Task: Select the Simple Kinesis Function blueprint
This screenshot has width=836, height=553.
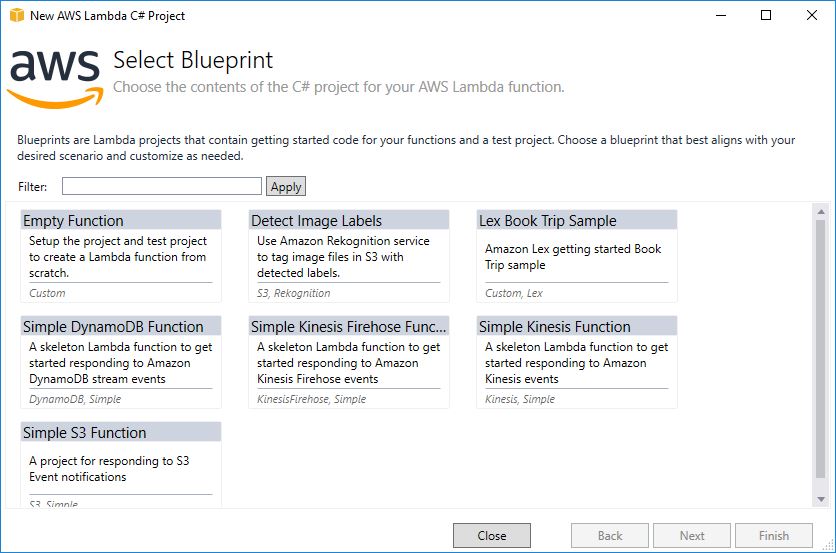Action: (x=576, y=361)
